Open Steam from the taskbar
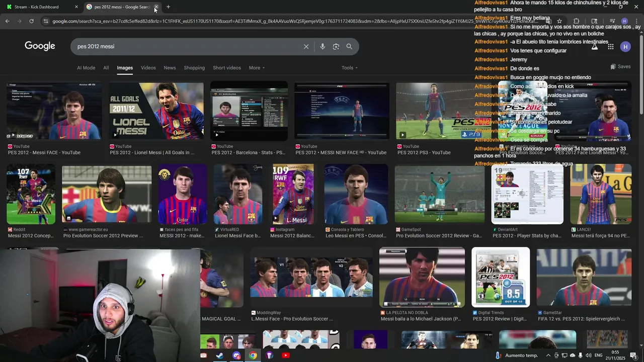Screen dimensions: 644x362 (219, 355)
